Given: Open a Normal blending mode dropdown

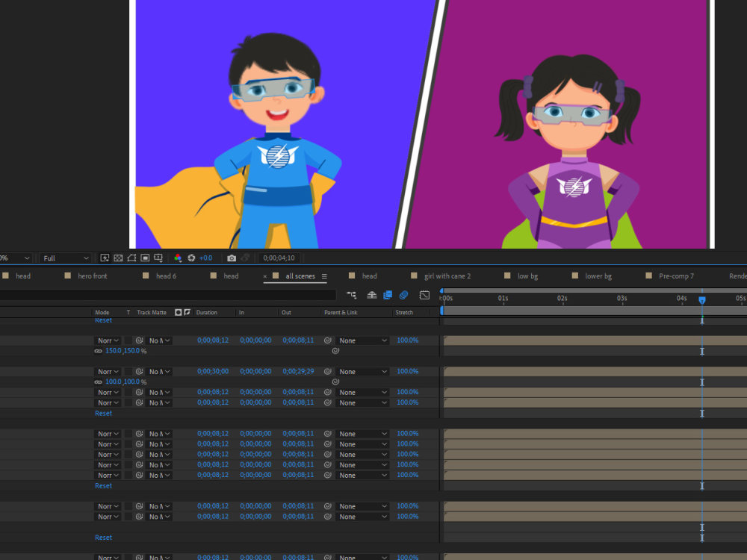Looking at the screenshot, I should 108,340.
